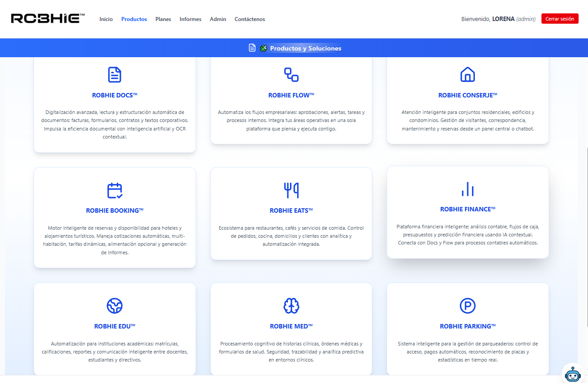Open the ROBHIE DOCS product title
This screenshot has width=588, height=383.
115,95
